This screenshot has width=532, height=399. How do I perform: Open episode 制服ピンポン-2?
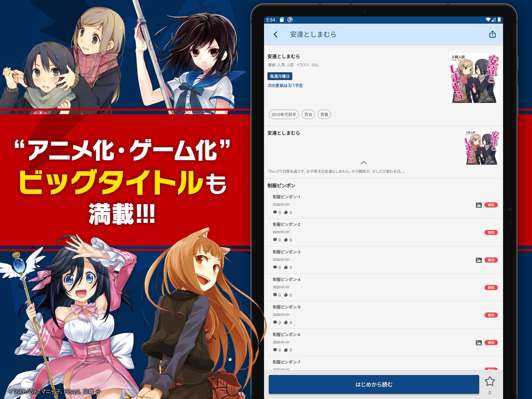coord(383,232)
